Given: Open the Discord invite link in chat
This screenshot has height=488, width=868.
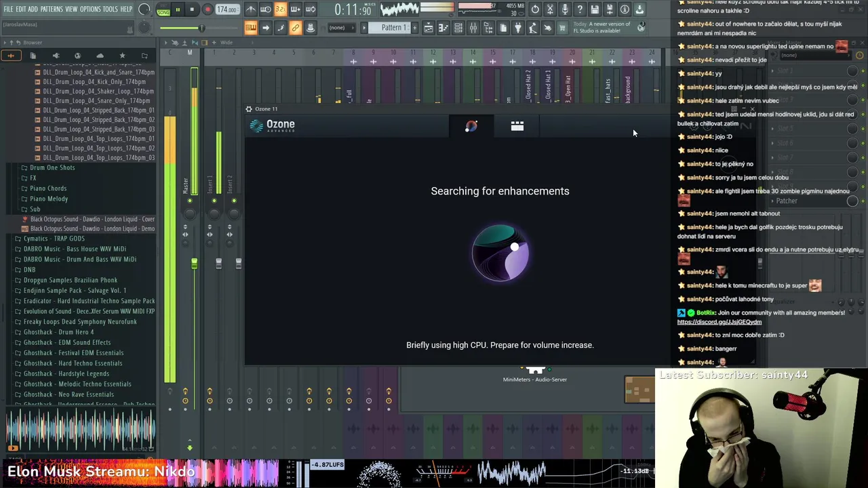Looking at the screenshot, I should point(719,322).
